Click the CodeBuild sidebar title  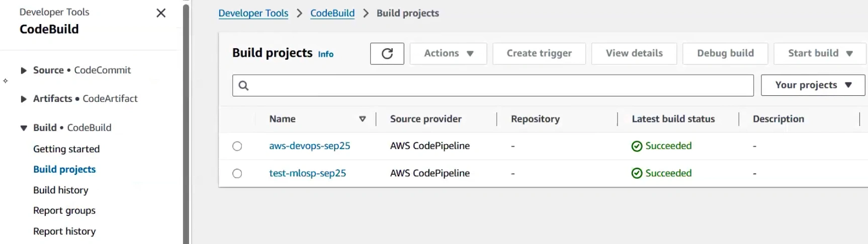pyautogui.click(x=49, y=29)
